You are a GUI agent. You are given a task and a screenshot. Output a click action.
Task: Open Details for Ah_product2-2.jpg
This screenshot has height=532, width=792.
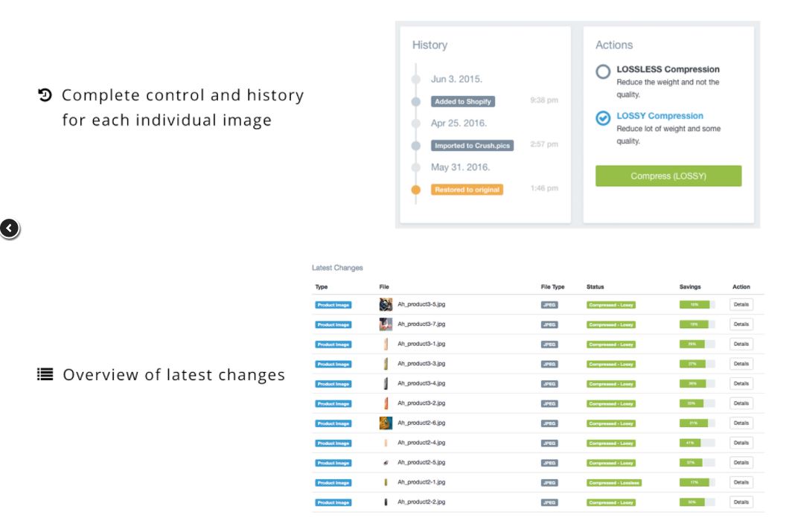(741, 502)
